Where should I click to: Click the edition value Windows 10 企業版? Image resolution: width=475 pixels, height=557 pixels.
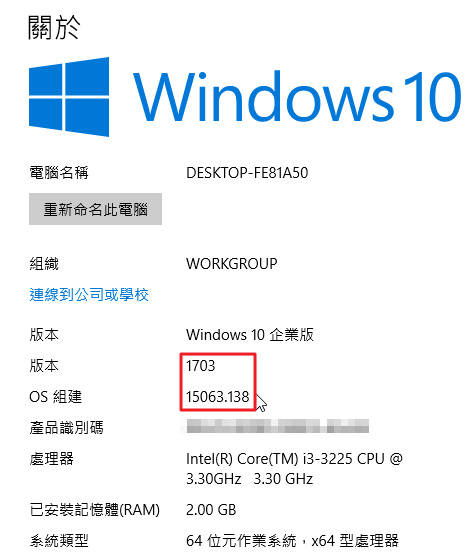coord(250,335)
